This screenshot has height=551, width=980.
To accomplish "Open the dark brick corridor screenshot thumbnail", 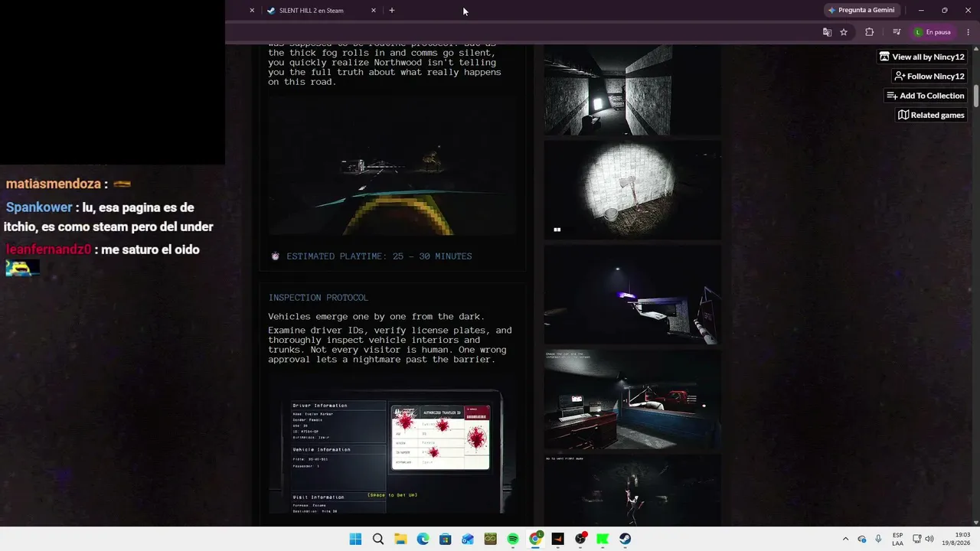I will click(x=632, y=90).
